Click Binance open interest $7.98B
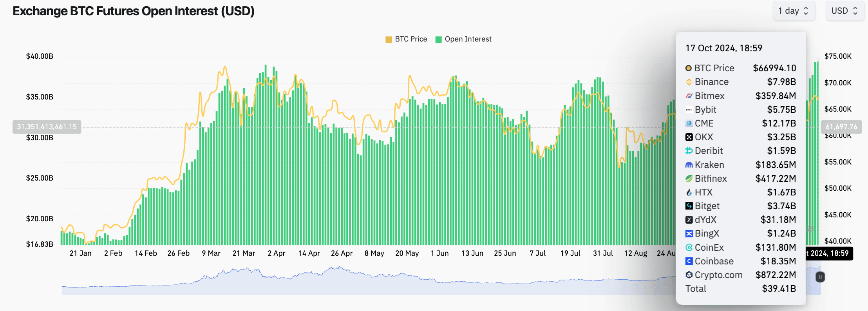 [x=781, y=82]
